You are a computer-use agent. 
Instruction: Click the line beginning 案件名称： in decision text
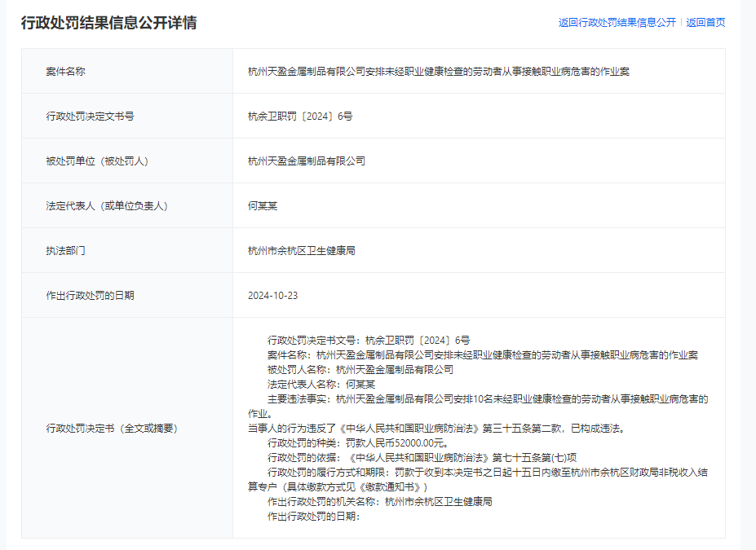(x=483, y=355)
